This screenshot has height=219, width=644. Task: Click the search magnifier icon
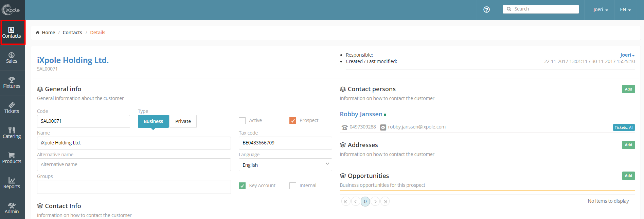click(509, 9)
